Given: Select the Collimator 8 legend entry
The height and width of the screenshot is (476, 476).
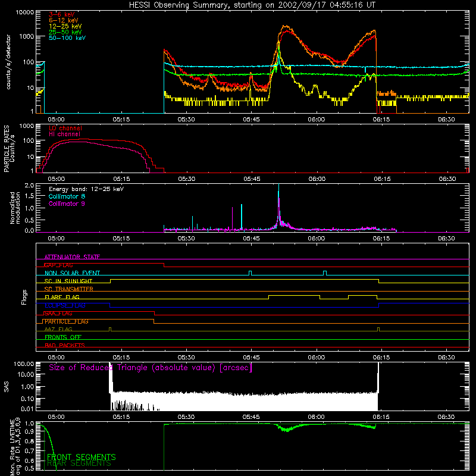Looking at the screenshot, I should 67,196.
